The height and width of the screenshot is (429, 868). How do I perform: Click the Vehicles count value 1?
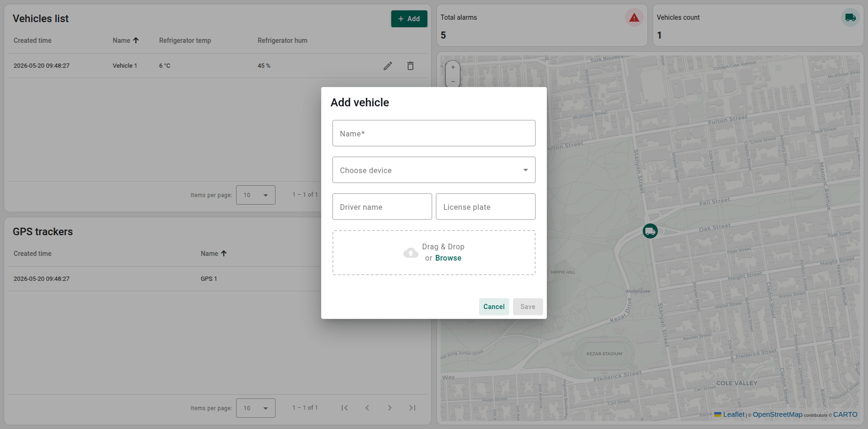(659, 35)
